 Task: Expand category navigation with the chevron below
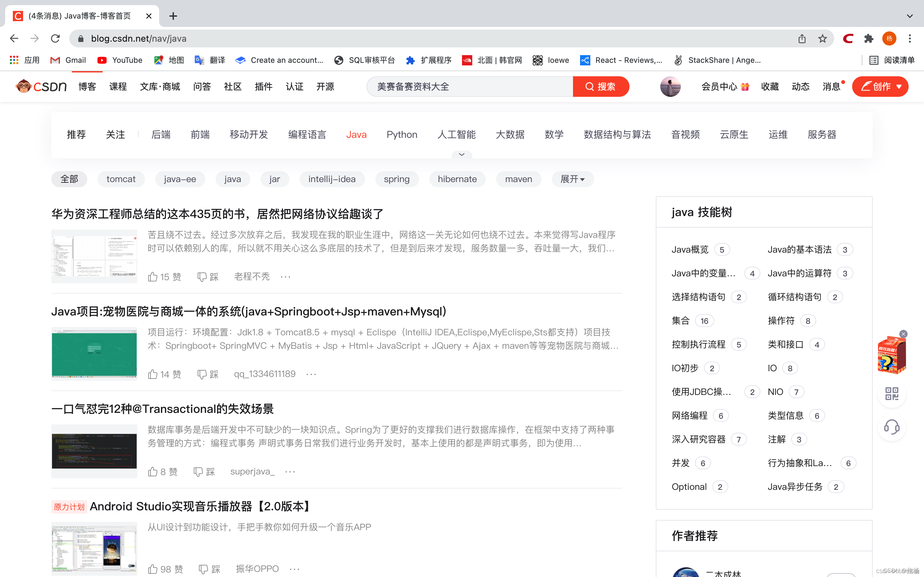tap(462, 154)
